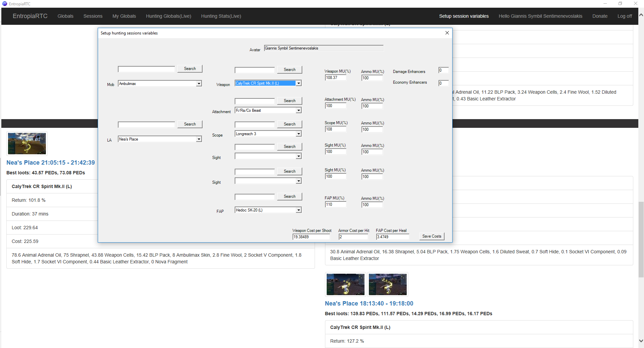This screenshot has height=348, width=644.
Task: Click the Damage Enhancers value field
Action: coord(444,70)
